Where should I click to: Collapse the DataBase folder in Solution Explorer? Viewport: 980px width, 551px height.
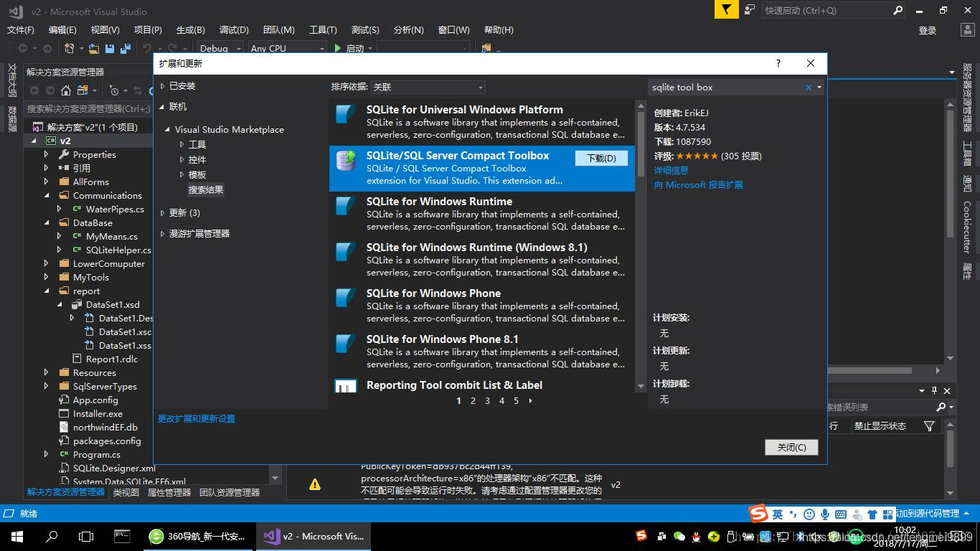point(47,223)
